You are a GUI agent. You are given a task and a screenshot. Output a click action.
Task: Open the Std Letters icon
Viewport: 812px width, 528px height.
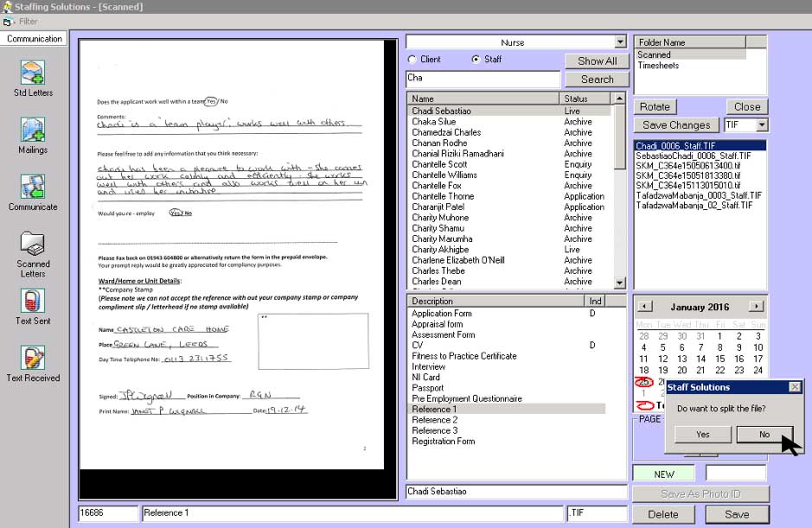coord(33,73)
